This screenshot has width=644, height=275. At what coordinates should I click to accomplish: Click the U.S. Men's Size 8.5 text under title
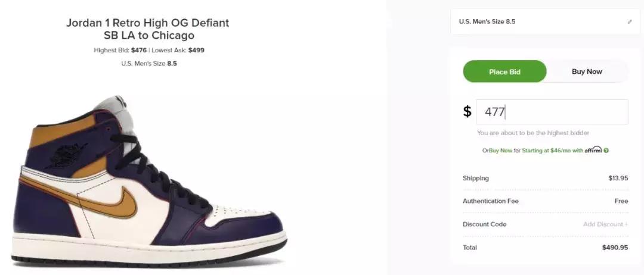(149, 64)
